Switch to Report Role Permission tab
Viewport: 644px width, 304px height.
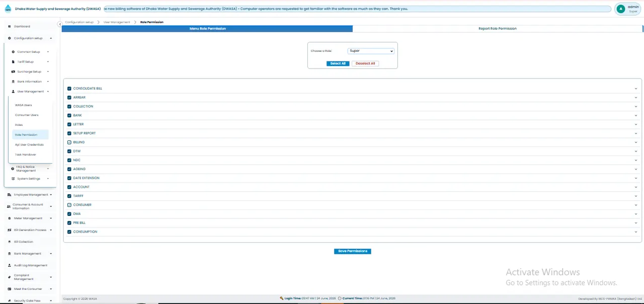498,29
